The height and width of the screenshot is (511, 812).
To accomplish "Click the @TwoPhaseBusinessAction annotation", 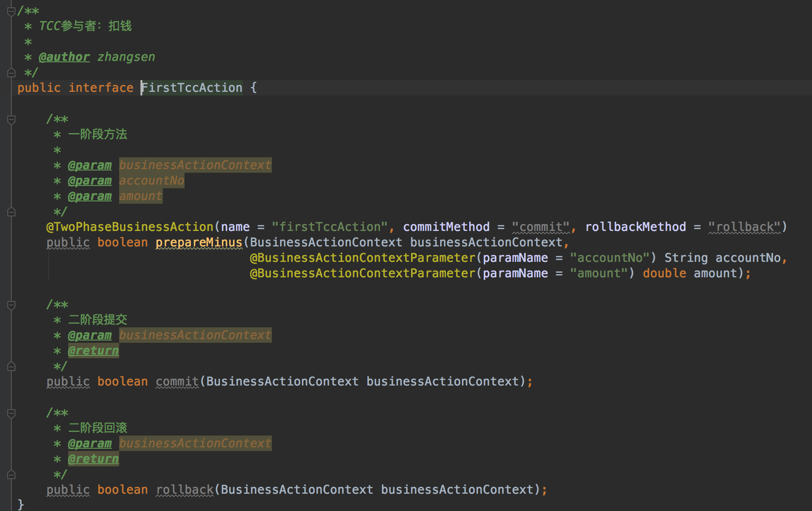I will [x=130, y=227].
